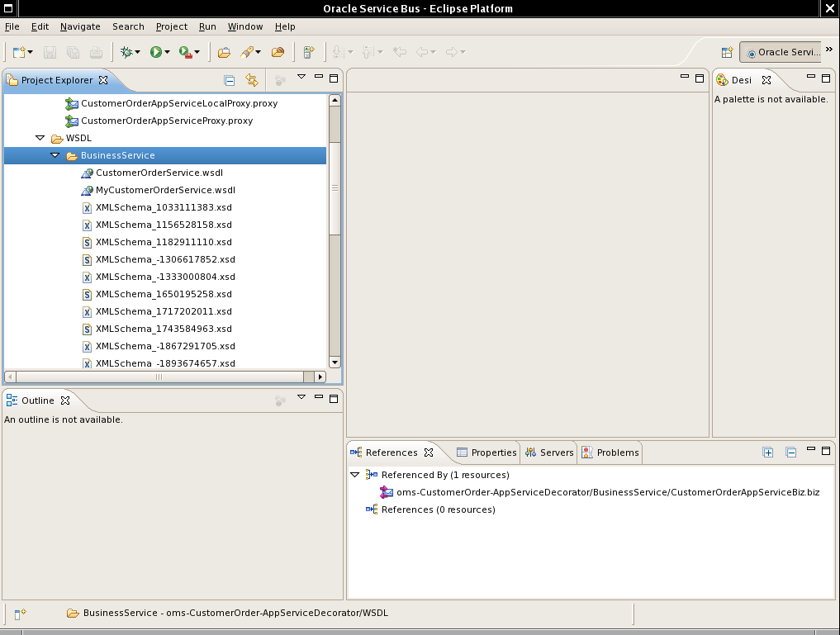840x635 pixels.
Task: Click the Open Task folder icon
Action: [278, 52]
